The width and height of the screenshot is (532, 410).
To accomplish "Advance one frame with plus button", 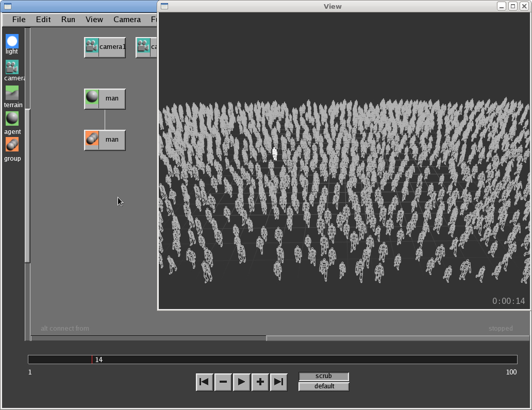I will tap(260, 382).
